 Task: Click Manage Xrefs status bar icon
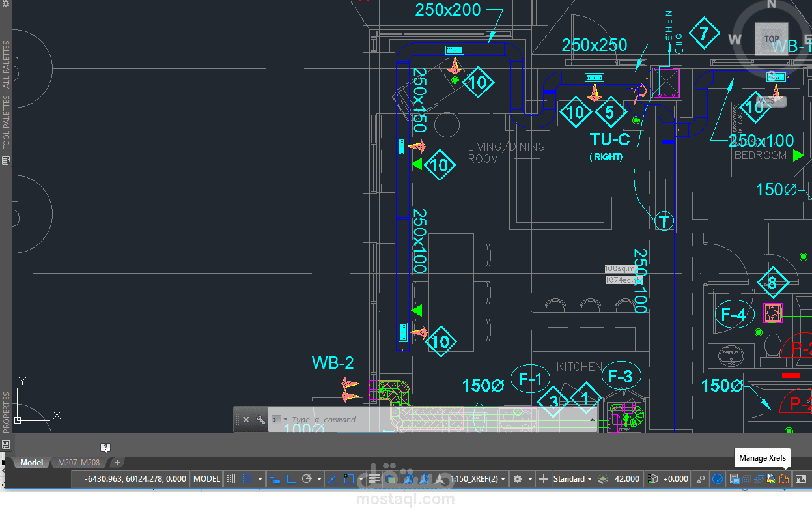click(x=783, y=479)
